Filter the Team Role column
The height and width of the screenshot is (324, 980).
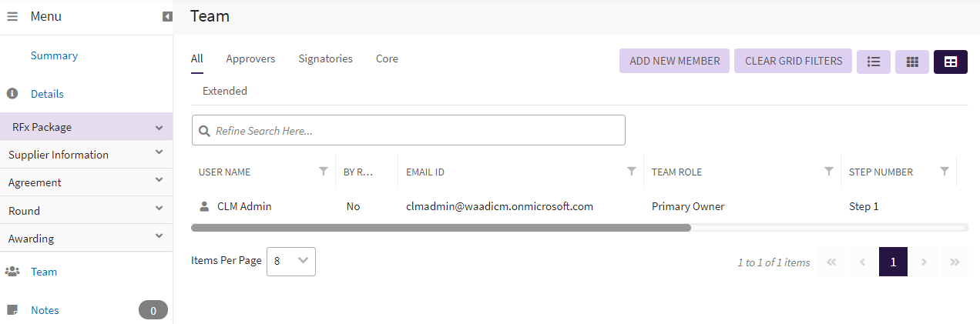tap(829, 172)
